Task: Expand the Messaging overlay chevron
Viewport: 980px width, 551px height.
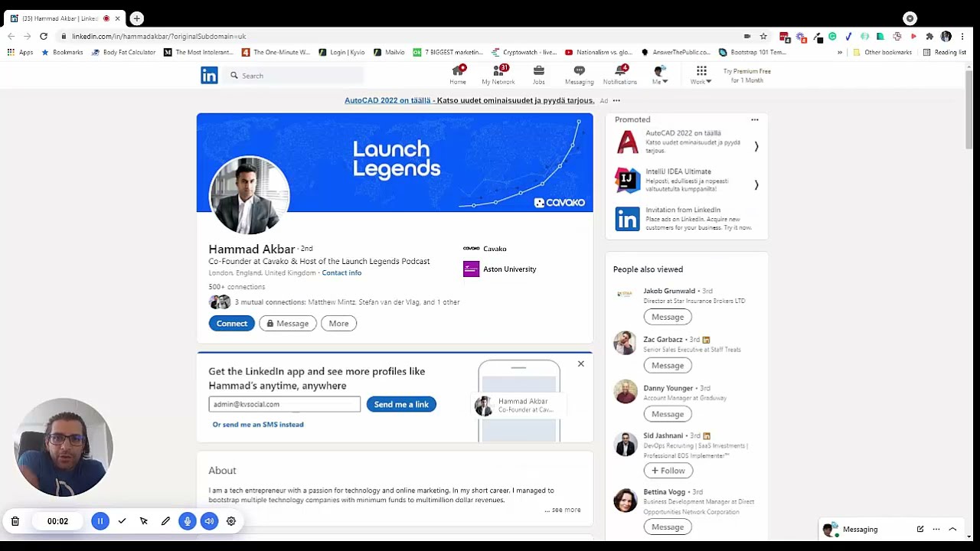Action: click(952, 529)
